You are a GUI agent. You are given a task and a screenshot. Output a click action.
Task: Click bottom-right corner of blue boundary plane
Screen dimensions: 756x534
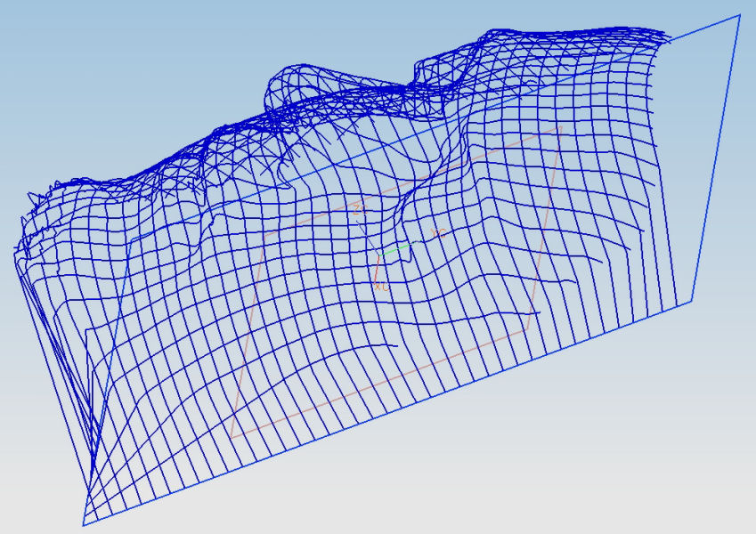click(x=693, y=300)
